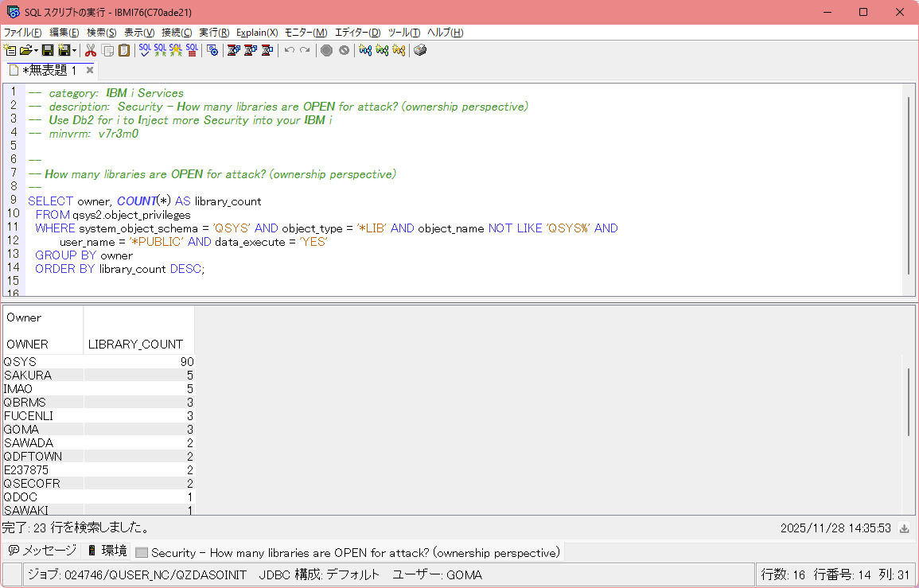Click the SQL syntax check icon with checkmark

point(145,50)
